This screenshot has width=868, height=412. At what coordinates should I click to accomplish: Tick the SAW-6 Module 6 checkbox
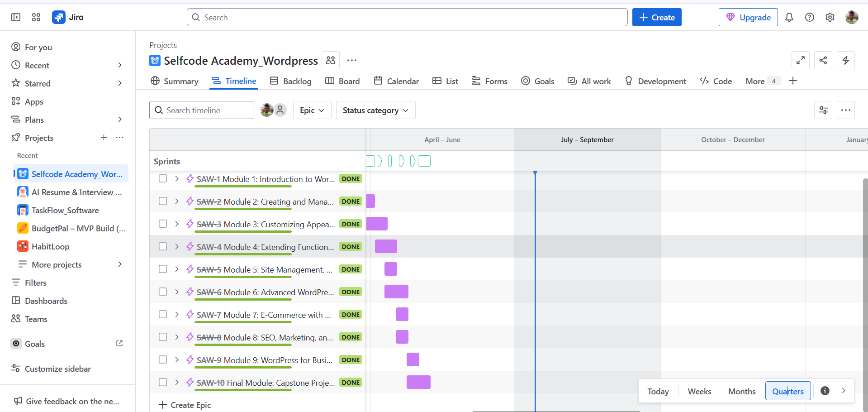pos(163,292)
